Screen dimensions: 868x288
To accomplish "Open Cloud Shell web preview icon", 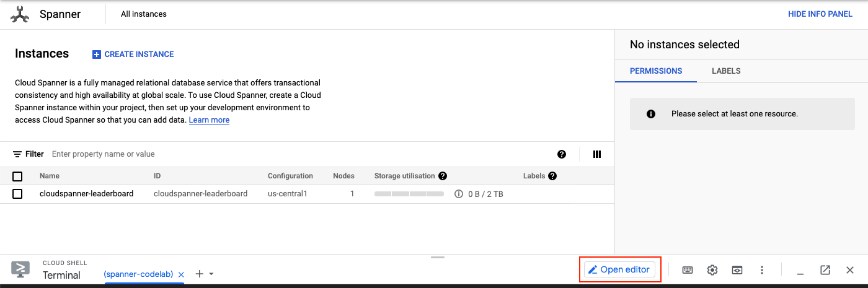I will coord(737,270).
